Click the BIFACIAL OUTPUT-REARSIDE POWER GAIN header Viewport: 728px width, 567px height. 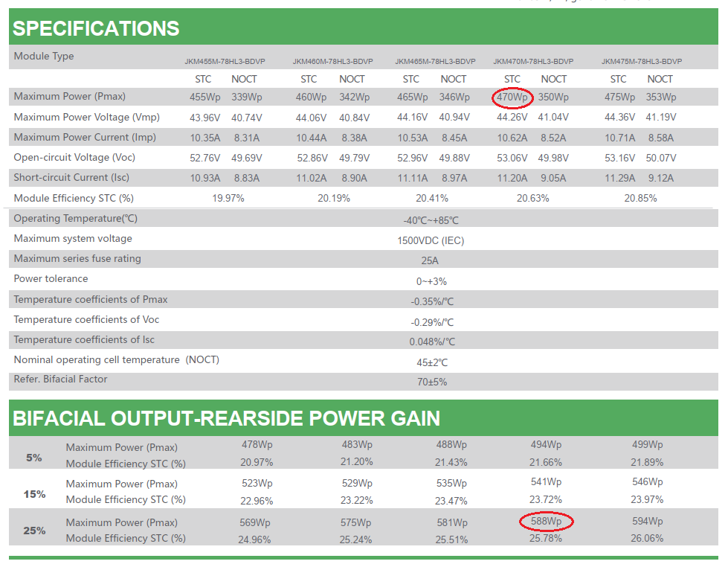[226, 418]
